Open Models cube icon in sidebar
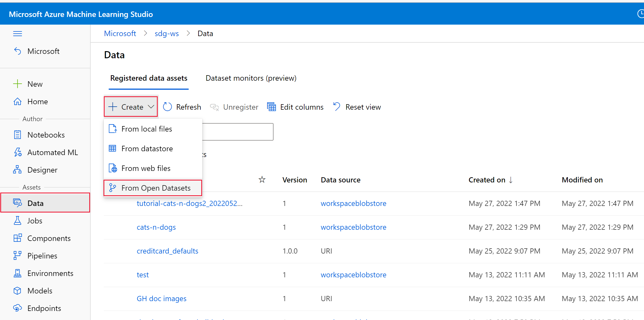This screenshot has height=320, width=644. [x=18, y=291]
